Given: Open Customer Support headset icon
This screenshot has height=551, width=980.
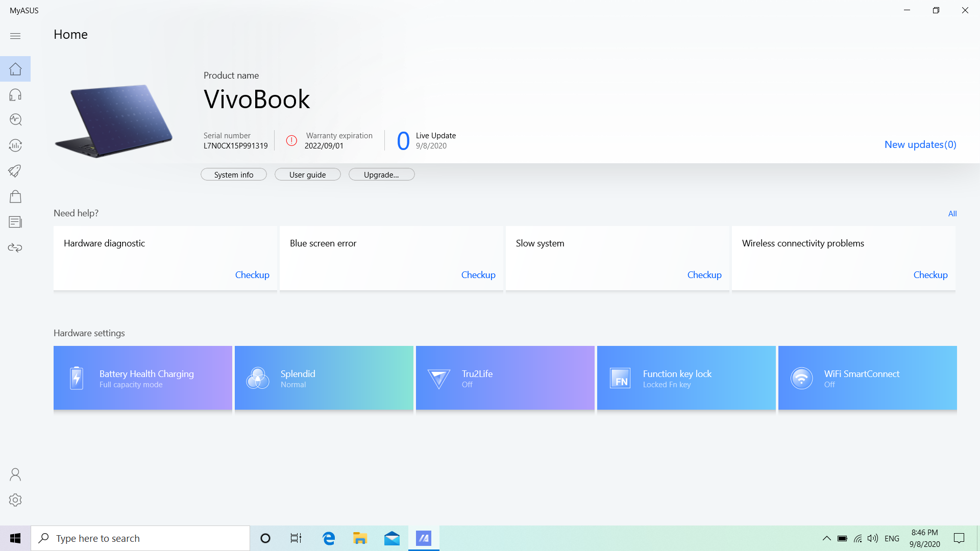Looking at the screenshot, I should tap(15, 94).
